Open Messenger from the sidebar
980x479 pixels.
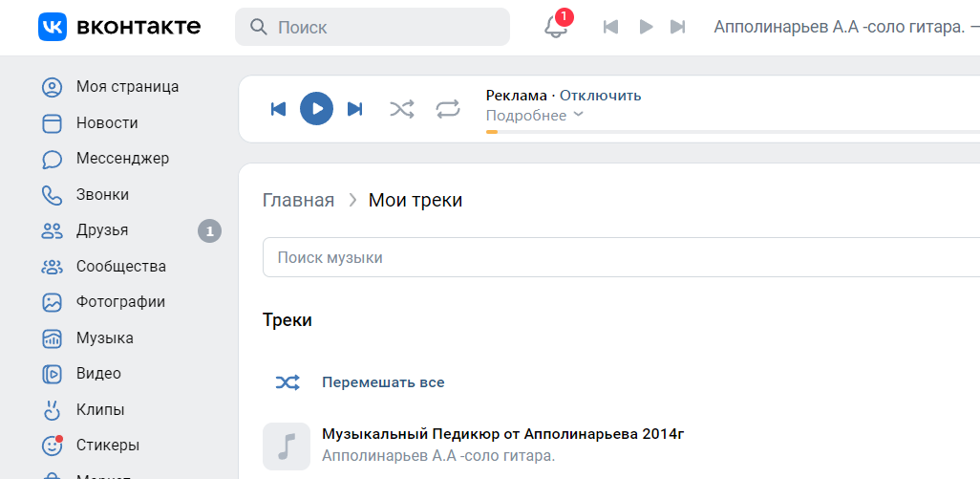point(105,159)
